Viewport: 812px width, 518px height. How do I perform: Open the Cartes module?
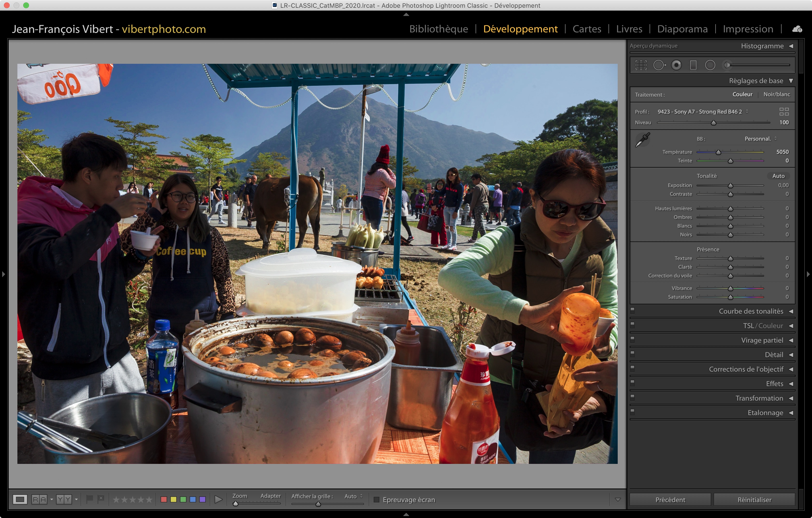pyautogui.click(x=587, y=29)
